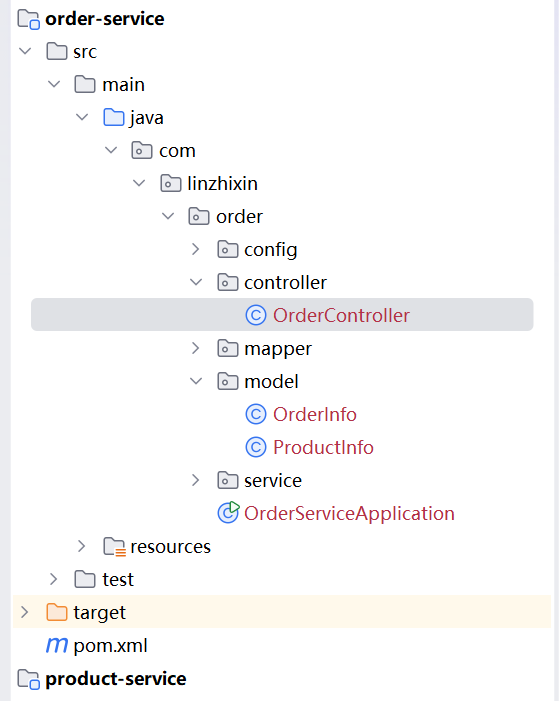Click the Maven pom.xml icon
559x701 pixels.
point(57,645)
